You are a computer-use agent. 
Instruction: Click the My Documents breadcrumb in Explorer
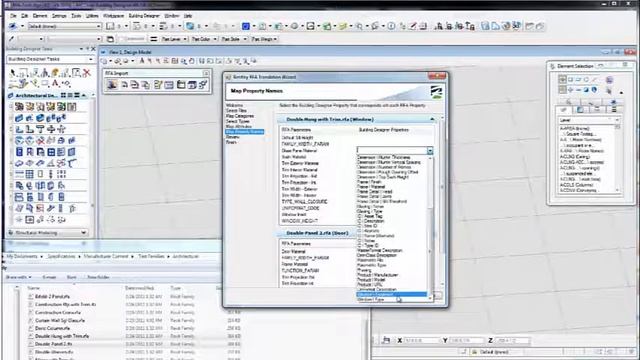[22, 256]
